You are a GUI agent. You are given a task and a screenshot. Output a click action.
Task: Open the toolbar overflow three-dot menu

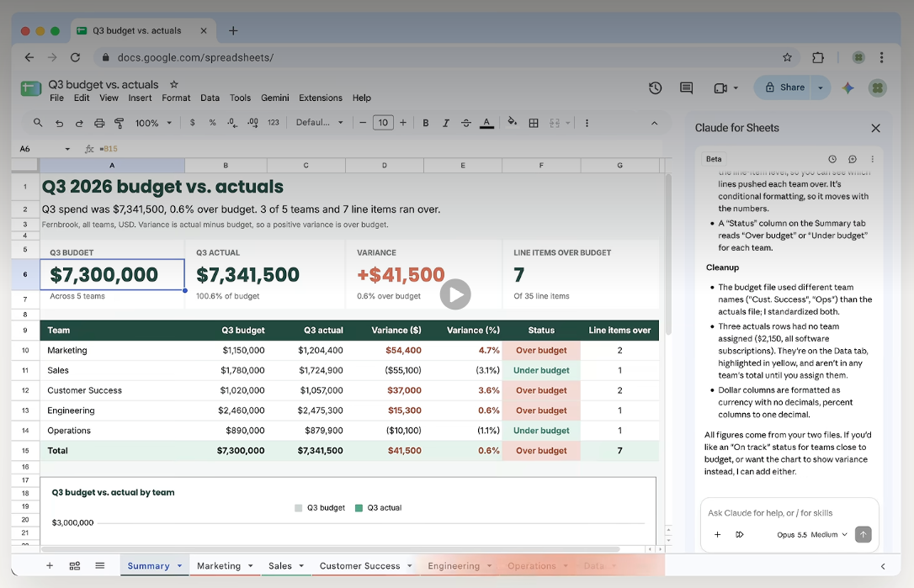click(x=587, y=123)
